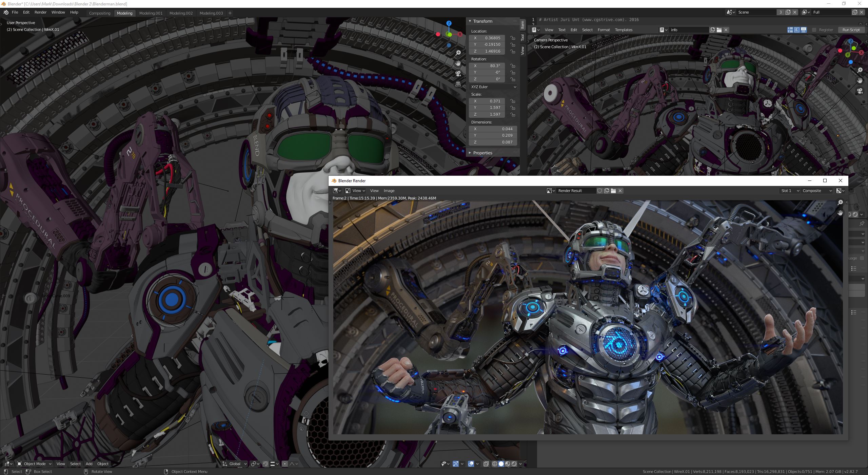Switch to material preview shading
Viewport: 868px width, 475px height.
(x=508, y=464)
